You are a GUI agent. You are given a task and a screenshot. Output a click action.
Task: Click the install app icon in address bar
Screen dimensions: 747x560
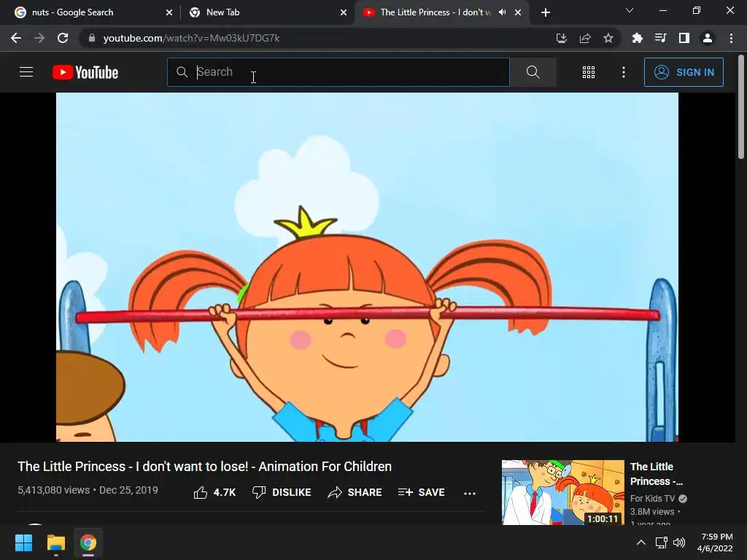pyautogui.click(x=562, y=38)
